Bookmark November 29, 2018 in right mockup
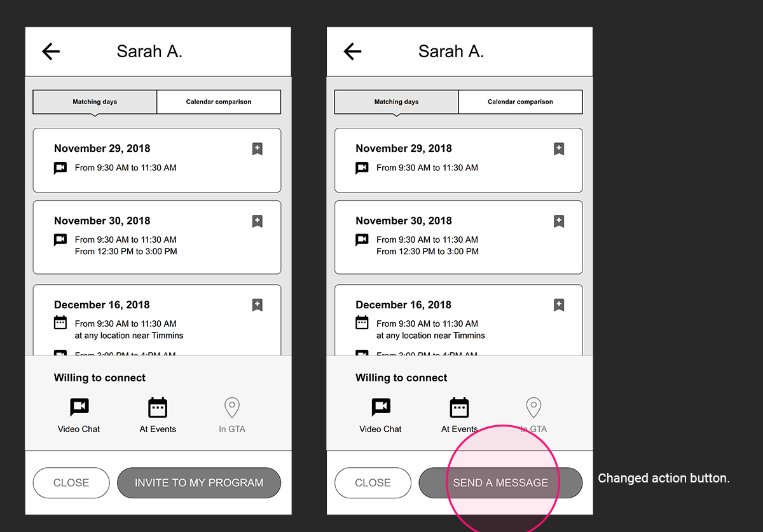 558,149
